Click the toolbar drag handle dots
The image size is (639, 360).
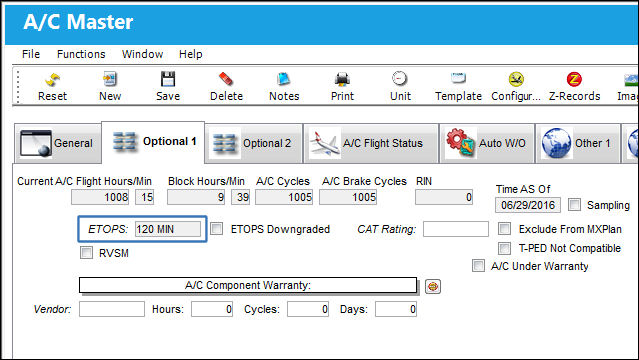(x=18, y=86)
